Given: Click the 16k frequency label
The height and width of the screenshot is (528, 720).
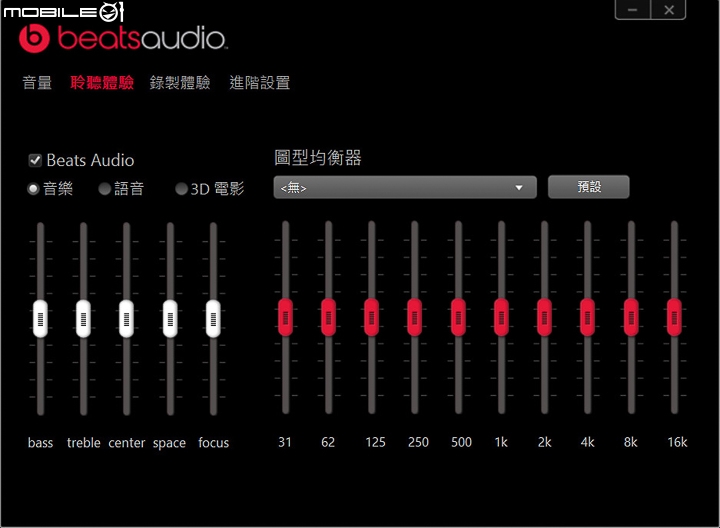Looking at the screenshot, I should coord(677,442).
